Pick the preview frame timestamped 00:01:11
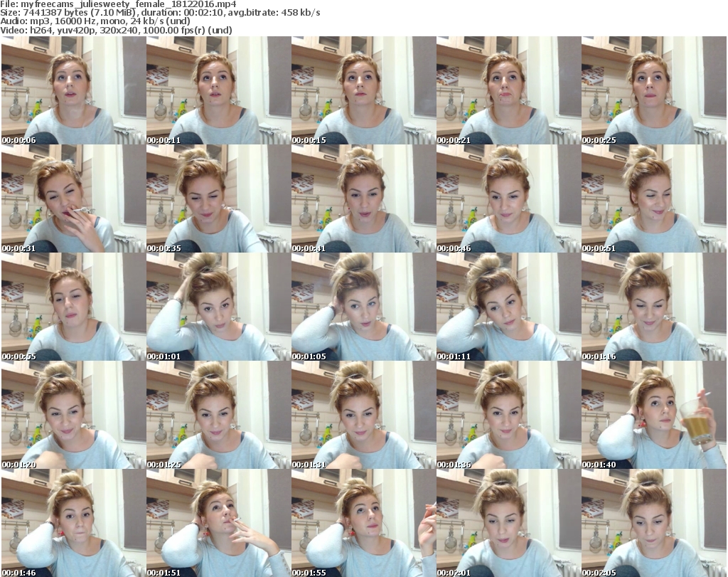This screenshot has height=577, width=728. coord(508,307)
